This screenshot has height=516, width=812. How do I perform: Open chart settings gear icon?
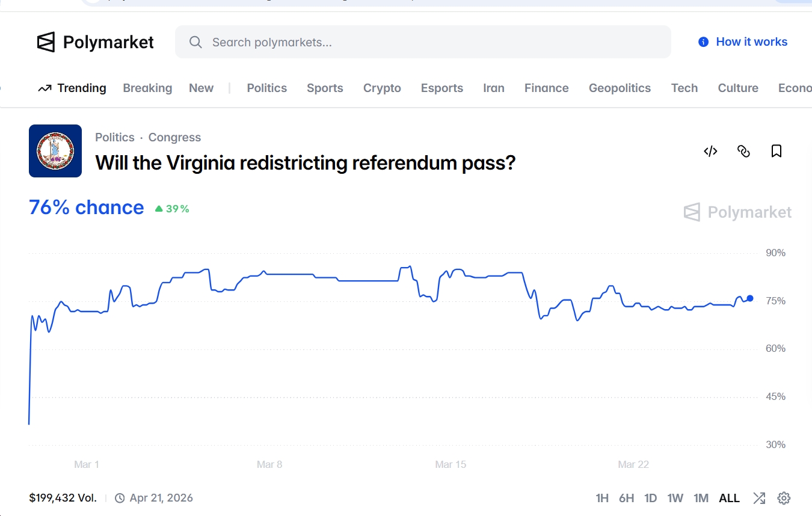[x=784, y=498]
